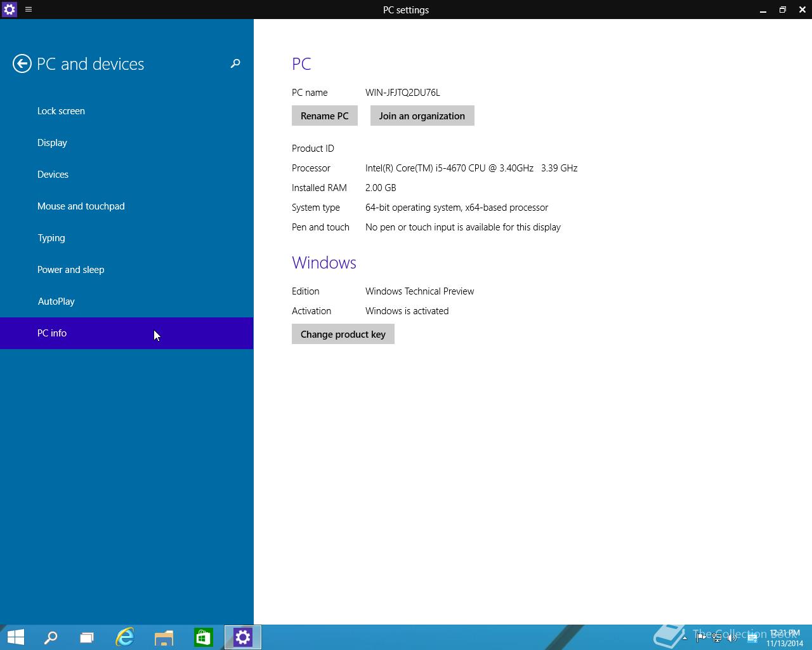The height and width of the screenshot is (650, 812).
Task: Click the No pen or touch input text
Action: [463, 227]
